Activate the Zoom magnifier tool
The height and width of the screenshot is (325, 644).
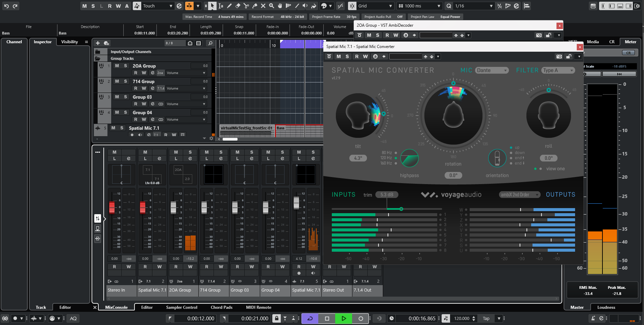pyautogui.click(x=272, y=6)
